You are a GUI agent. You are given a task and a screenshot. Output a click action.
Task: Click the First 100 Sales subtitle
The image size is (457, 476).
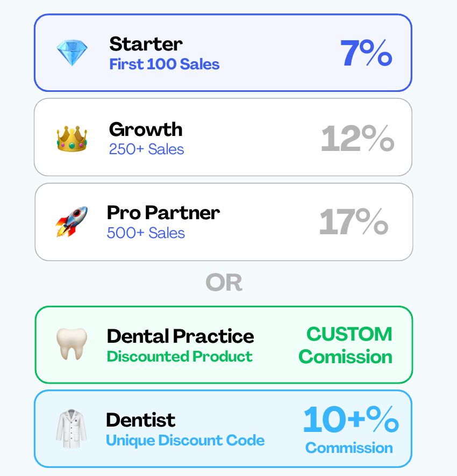point(165,64)
